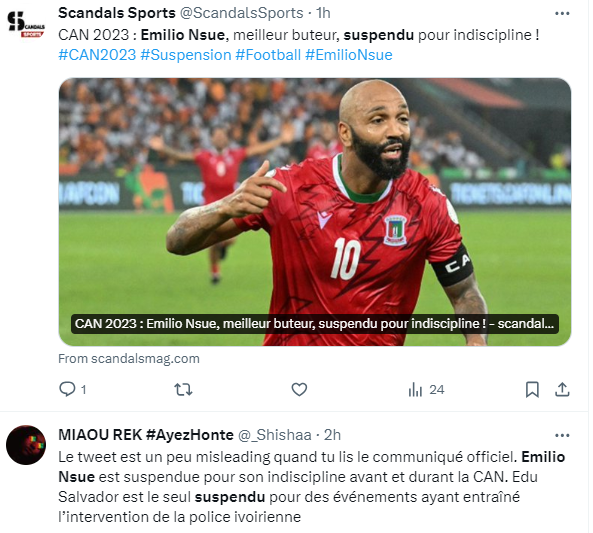Click the MIAOU REK profile avatar
Screen dimensions: 593x533
tap(26, 445)
